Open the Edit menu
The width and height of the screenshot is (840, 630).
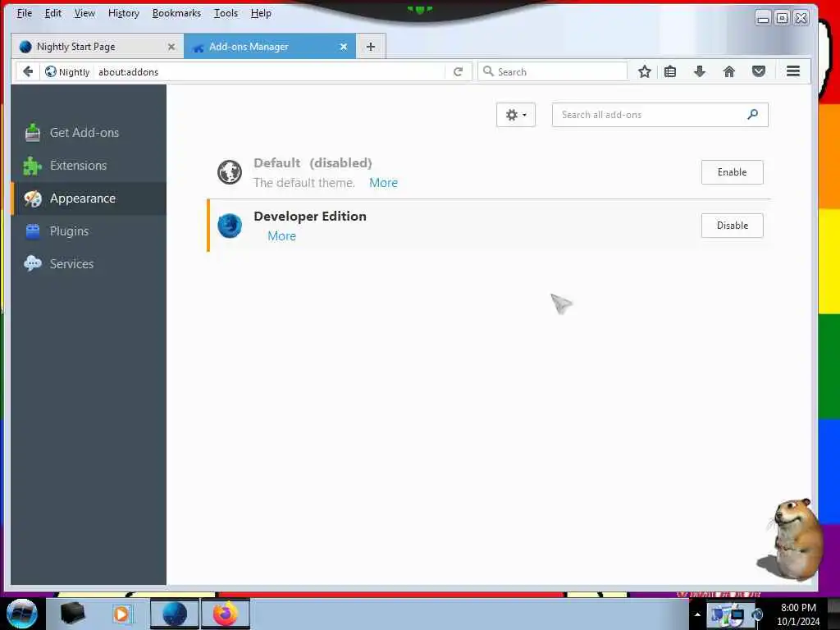(53, 13)
